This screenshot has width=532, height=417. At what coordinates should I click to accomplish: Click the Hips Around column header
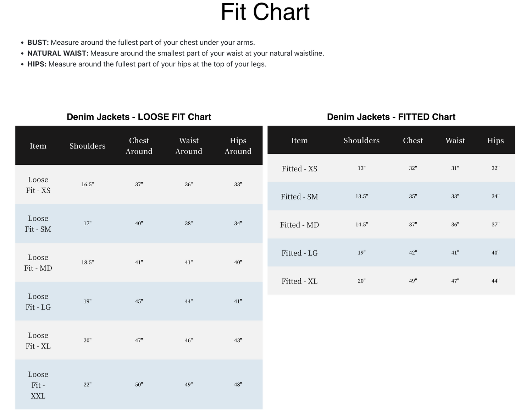point(238,146)
